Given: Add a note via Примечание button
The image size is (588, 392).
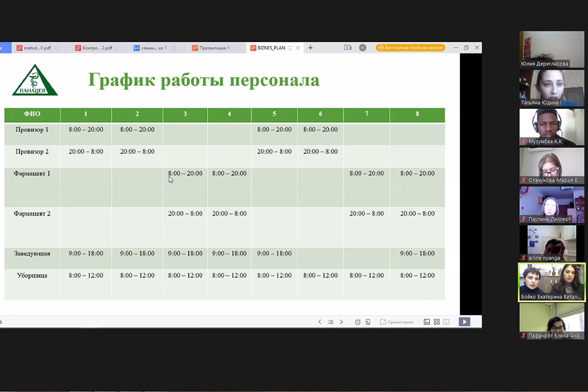Looking at the screenshot, I should tap(397, 322).
